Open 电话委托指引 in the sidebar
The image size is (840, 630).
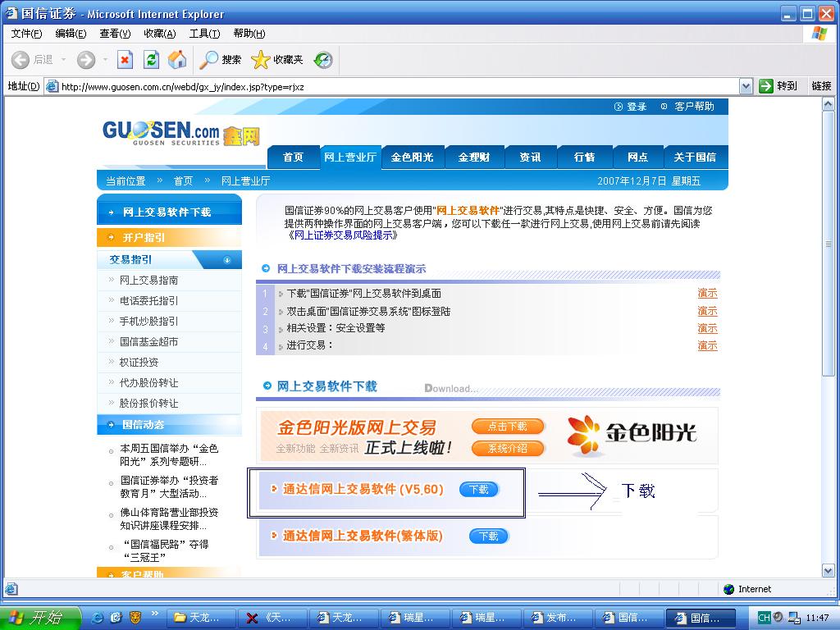149,300
